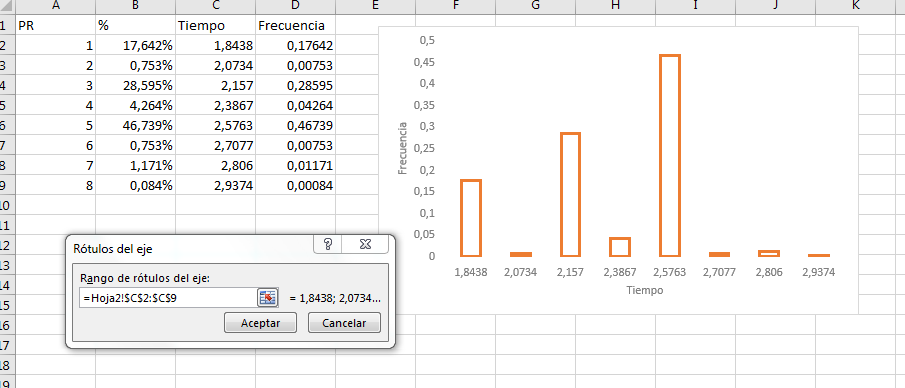Click cell containing PR header
Image resolution: width=905 pixels, height=388 pixels.
56,25
